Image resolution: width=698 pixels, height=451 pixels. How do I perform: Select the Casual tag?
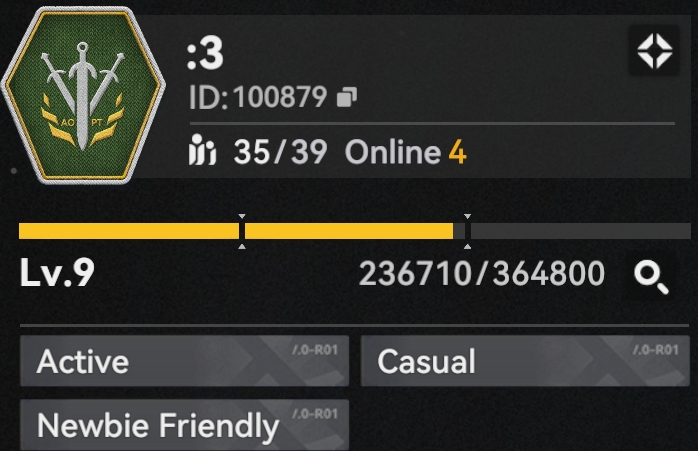tap(525, 361)
